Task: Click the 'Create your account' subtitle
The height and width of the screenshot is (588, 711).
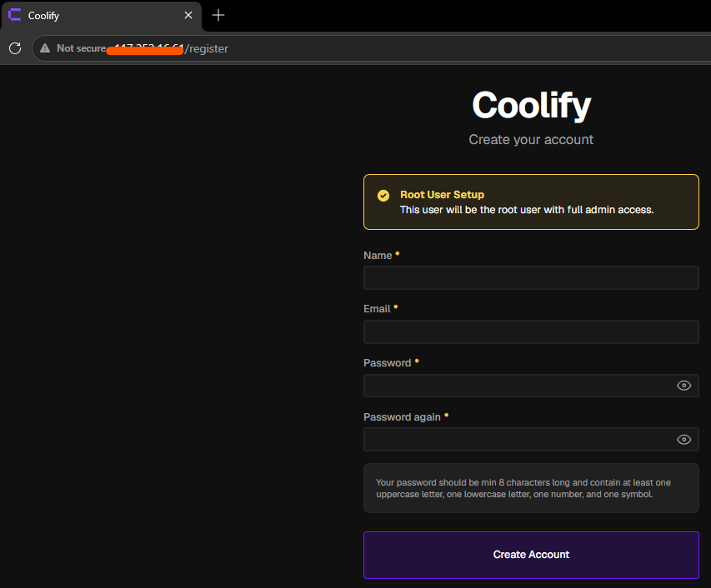Action: pos(531,140)
